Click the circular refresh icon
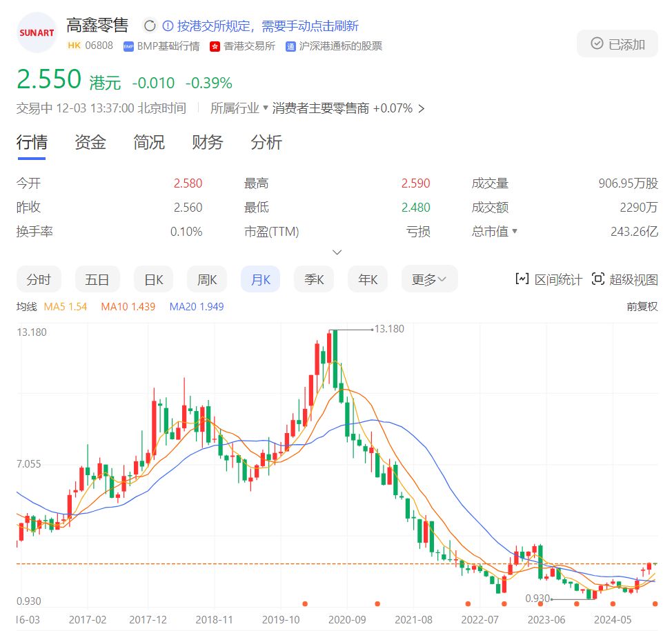 click(x=150, y=26)
